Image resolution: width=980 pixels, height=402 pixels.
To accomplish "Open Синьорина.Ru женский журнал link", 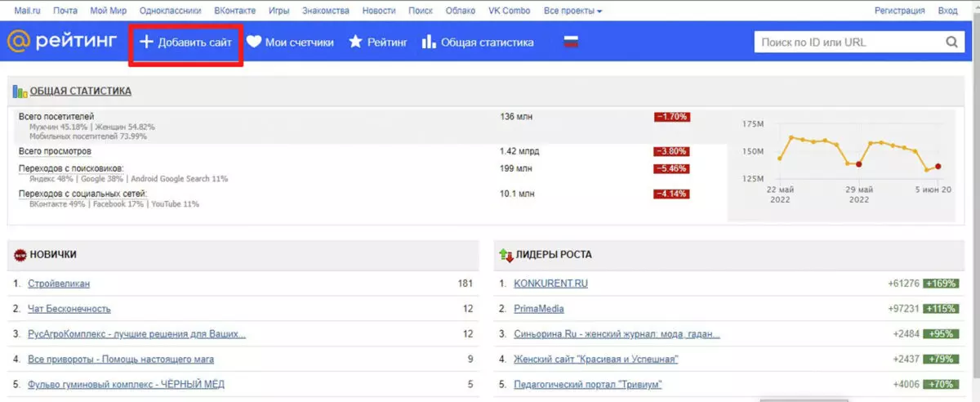I will pos(617,334).
